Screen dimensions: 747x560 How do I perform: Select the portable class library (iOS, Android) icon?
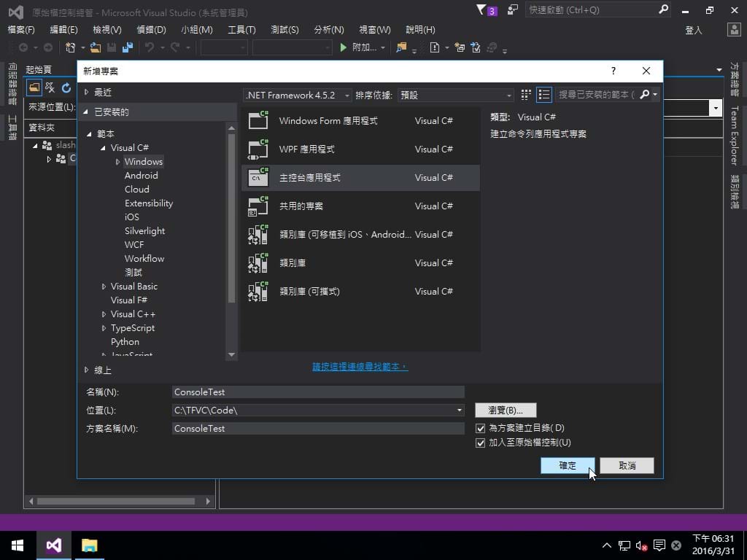click(258, 234)
